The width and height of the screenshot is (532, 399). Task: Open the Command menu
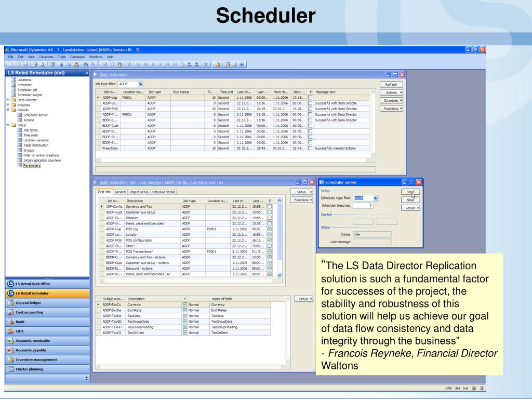click(77, 57)
